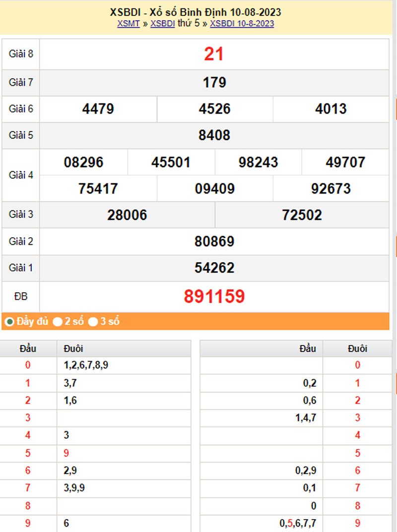Select Giải 3 number 28006
This screenshot has width=397, height=532.
tap(127, 215)
